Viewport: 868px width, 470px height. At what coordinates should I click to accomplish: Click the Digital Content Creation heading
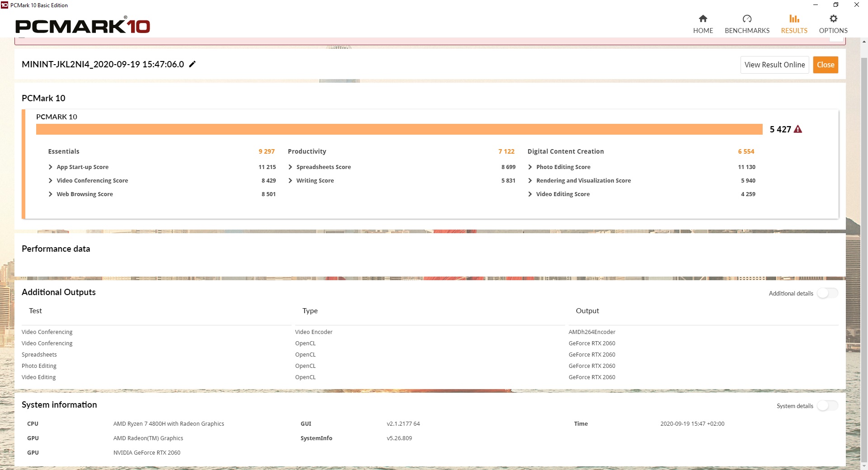coord(566,151)
